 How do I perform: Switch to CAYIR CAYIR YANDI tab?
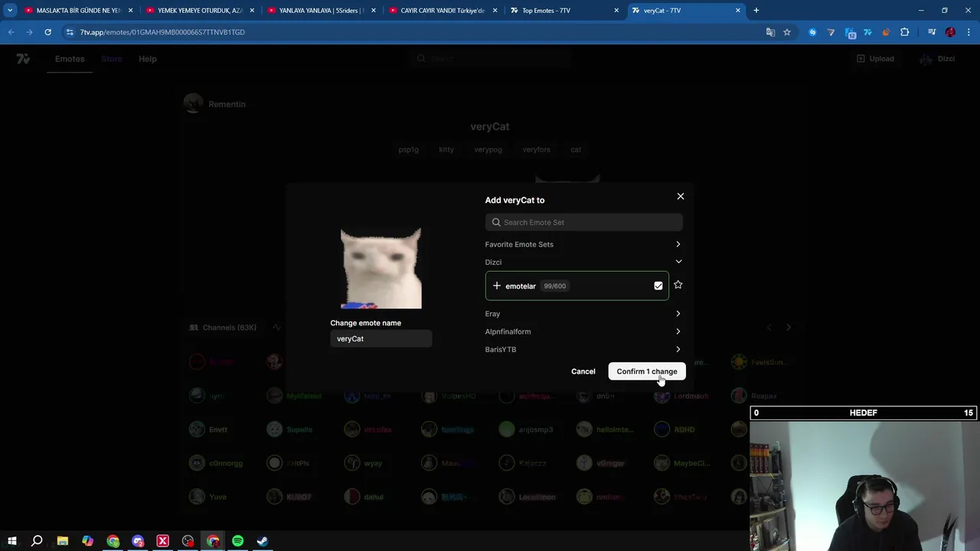(442, 11)
